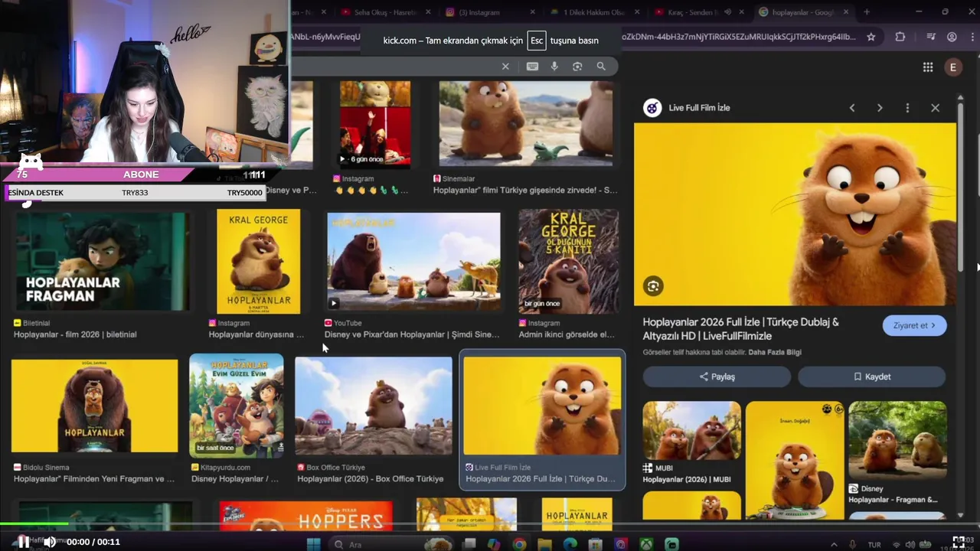
Task: Close the Instagram tab
Action: pyautogui.click(x=531, y=12)
